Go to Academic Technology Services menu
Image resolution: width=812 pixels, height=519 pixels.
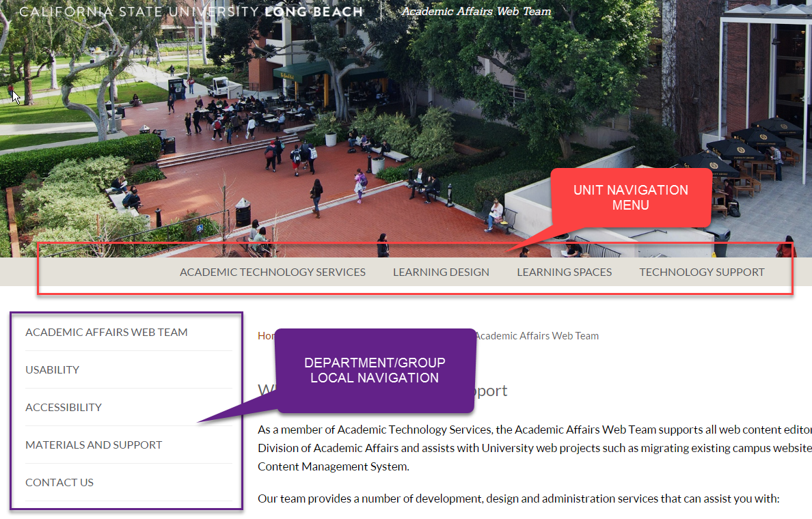273,272
